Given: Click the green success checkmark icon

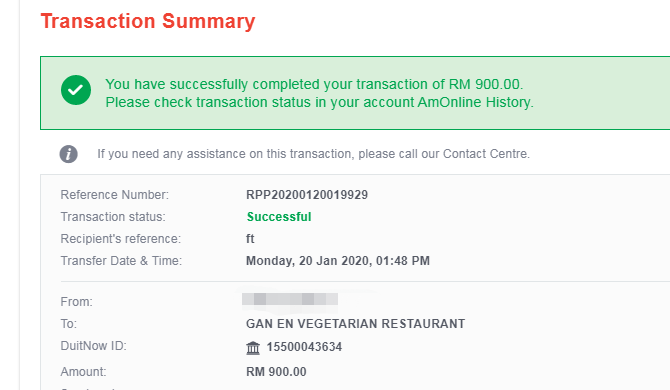Looking at the screenshot, I should point(76,90).
